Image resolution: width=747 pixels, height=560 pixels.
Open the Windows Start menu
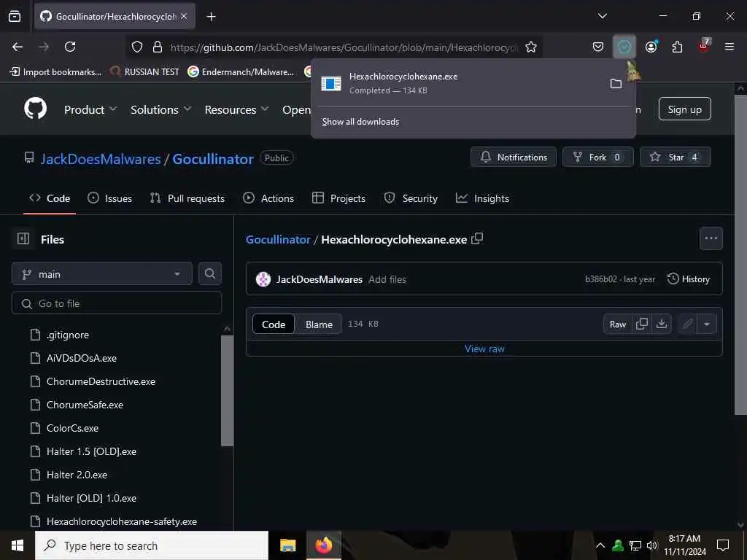(x=18, y=545)
